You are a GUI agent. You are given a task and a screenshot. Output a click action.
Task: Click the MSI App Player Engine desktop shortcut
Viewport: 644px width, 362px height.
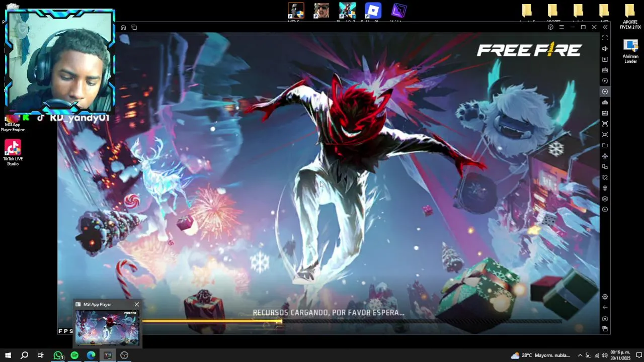click(13, 124)
